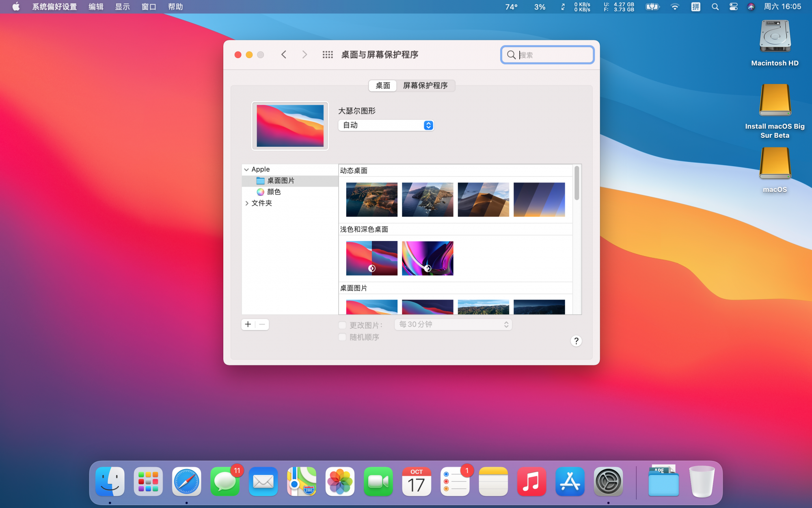Launch Safari from the Dock
The image size is (812, 508).
coord(187,482)
